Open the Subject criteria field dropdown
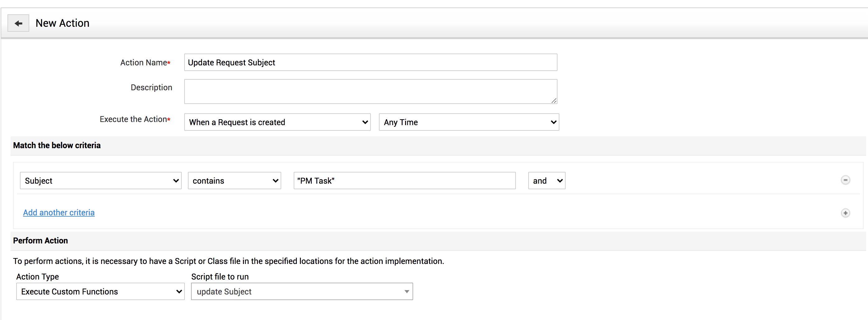 pyautogui.click(x=100, y=181)
